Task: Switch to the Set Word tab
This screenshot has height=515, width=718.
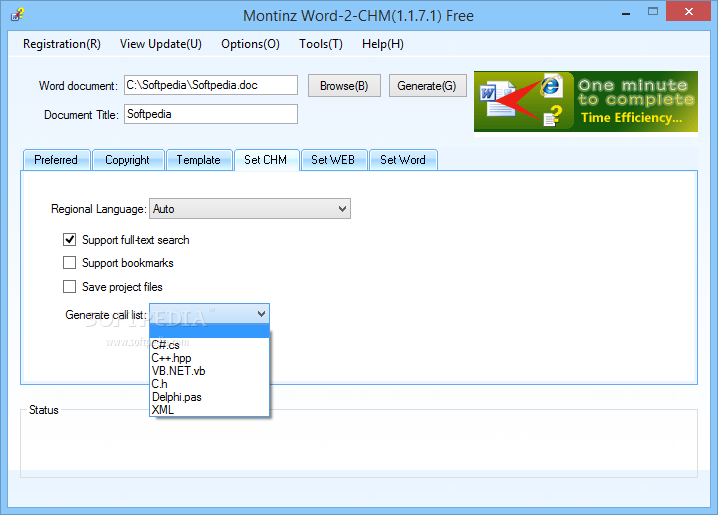Action: 403,160
